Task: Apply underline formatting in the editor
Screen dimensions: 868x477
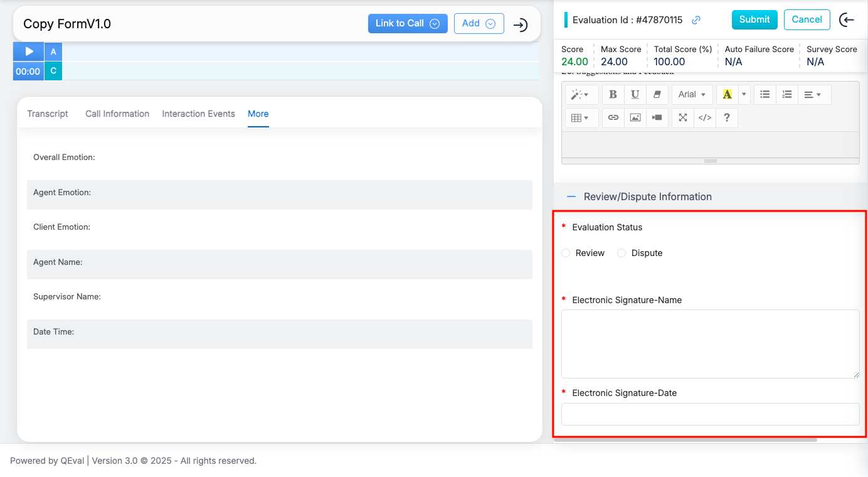Action: (x=635, y=94)
